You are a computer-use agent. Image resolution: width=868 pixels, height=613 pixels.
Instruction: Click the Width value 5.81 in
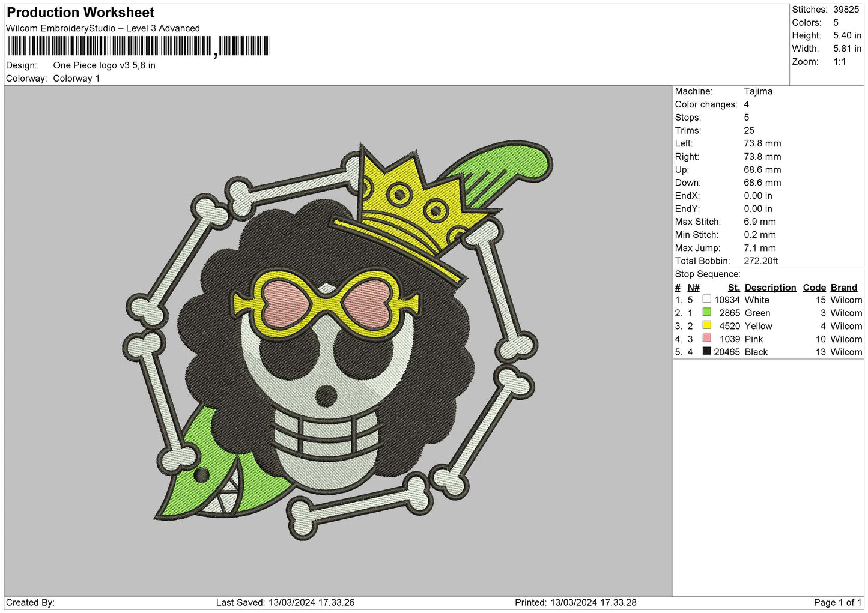click(847, 49)
